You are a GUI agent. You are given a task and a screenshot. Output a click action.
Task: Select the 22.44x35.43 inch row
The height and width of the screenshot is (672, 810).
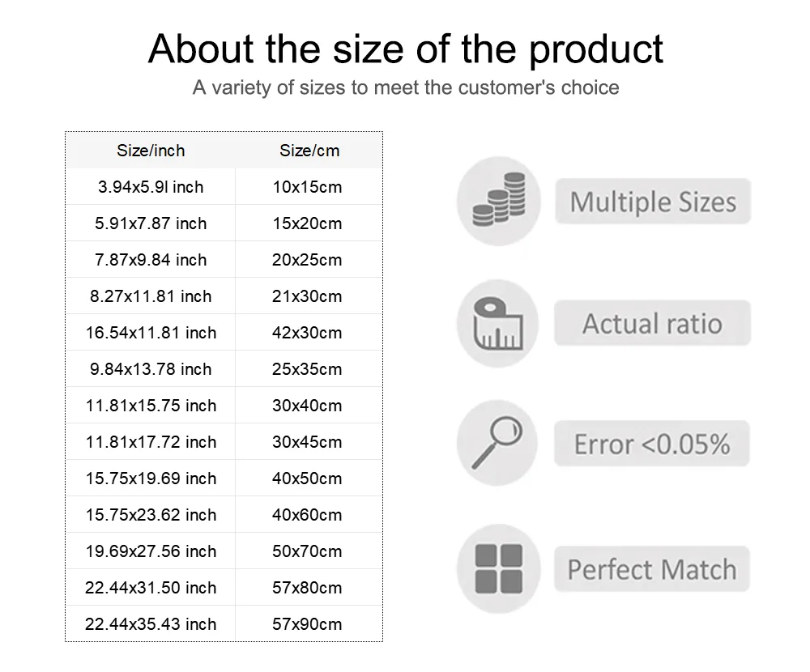[224, 624]
